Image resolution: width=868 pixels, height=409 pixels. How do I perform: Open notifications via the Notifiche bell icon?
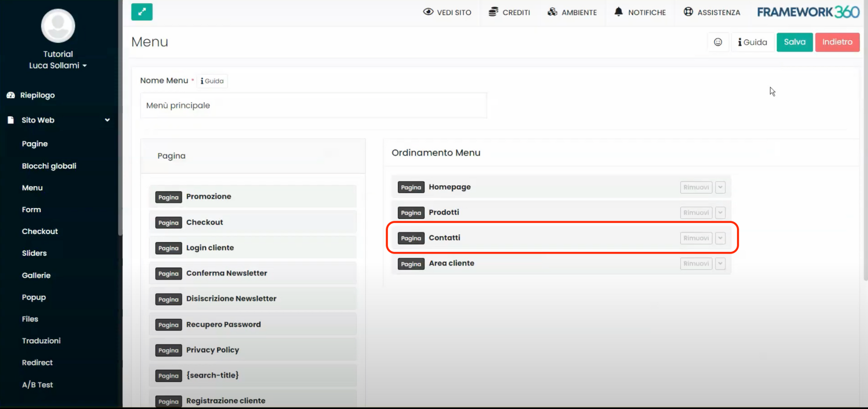click(x=618, y=12)
